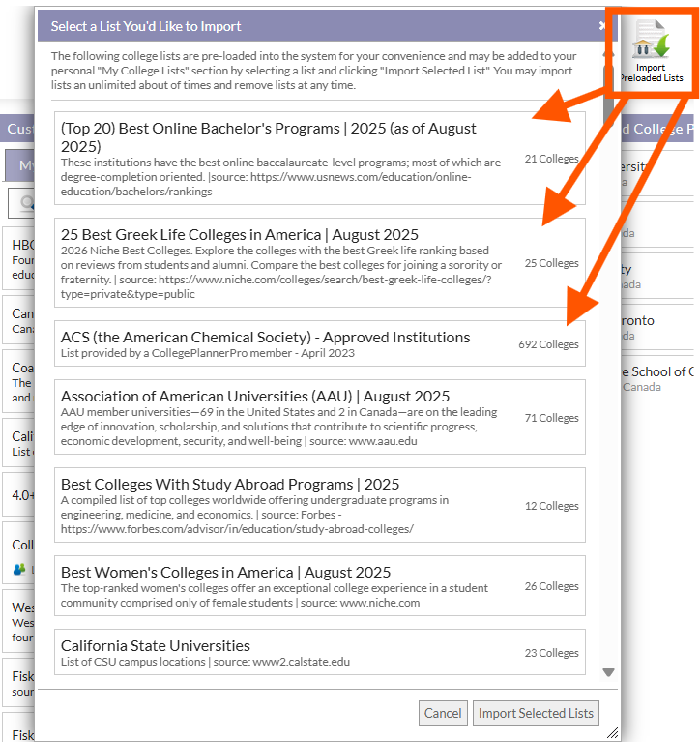Click the people icon in left panel
This screenshot has height=742, width=700.
coord(18,569)
